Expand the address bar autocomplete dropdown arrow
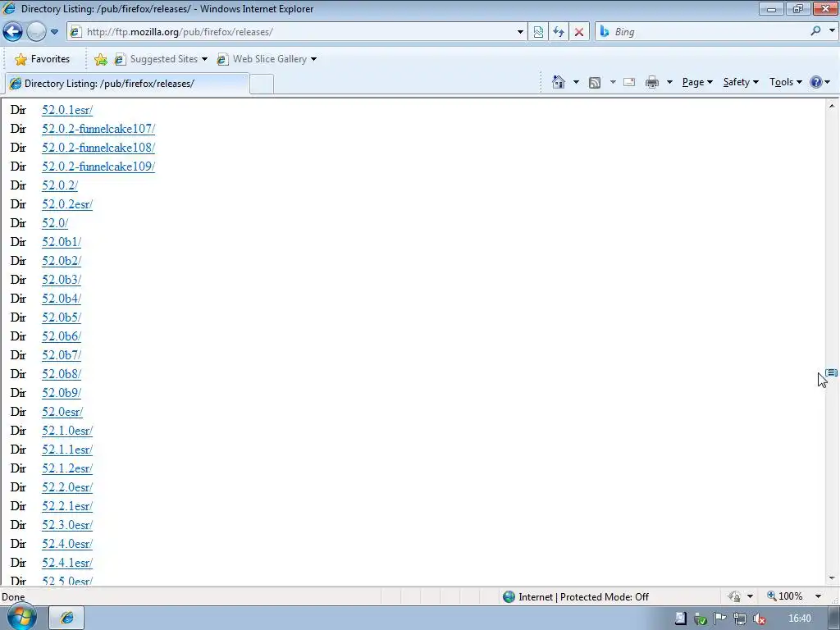 pyautogui.click(x=520, y=32)
